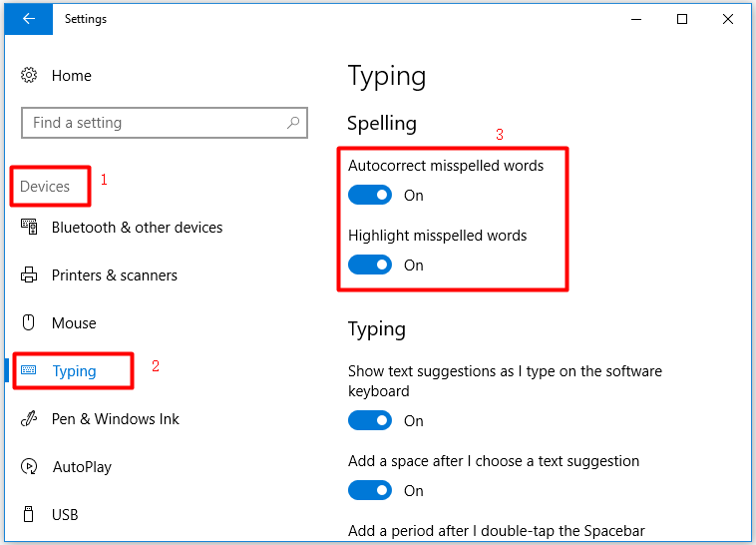Click the Printers & scanners printer icon
This screenshot has height=545, width=756.
tap(29, 274)
